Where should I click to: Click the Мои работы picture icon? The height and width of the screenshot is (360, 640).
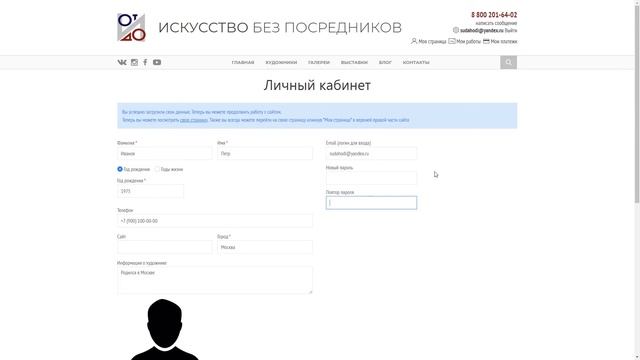pos(452,41)
